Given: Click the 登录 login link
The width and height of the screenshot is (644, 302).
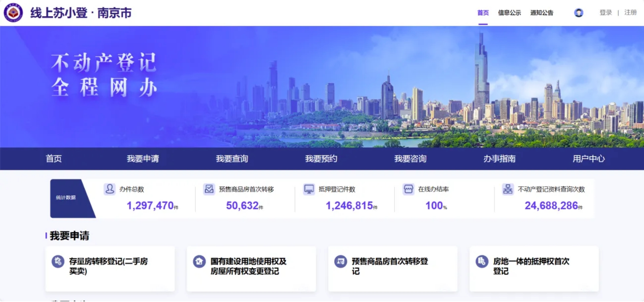Looking at the screenshot, I should click(605, 13).
